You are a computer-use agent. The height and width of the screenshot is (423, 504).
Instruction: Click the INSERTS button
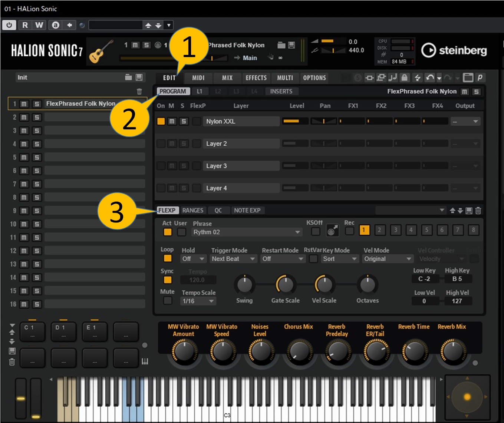tap(281, 91)
